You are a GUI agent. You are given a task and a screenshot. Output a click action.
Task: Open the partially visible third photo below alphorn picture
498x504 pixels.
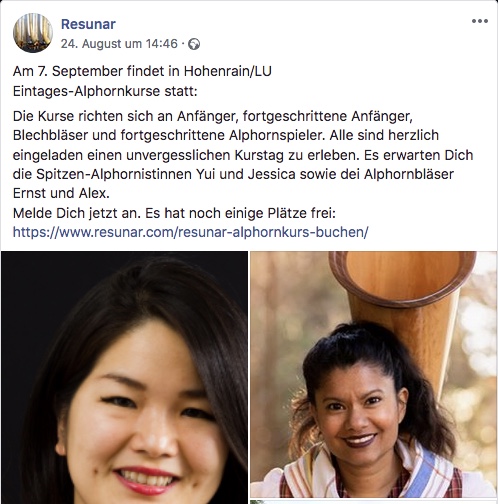click(x=373, y=502)
